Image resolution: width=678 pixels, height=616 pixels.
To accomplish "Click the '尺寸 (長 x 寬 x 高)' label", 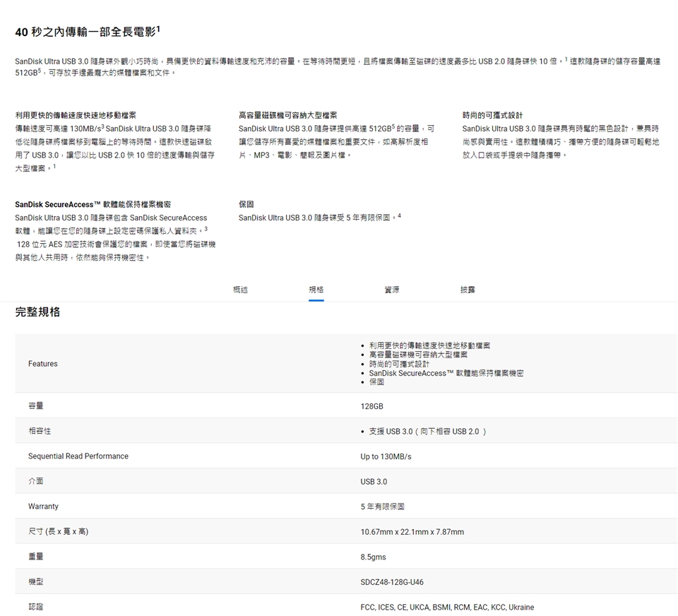I will pyautogui.click(x=59, y=531).
